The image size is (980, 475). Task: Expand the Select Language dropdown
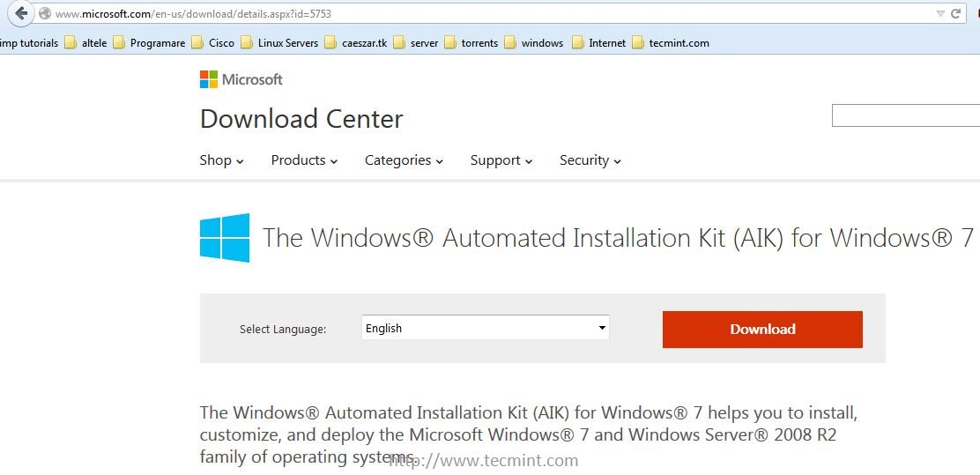pyautogui.click(x=486, y=328)
